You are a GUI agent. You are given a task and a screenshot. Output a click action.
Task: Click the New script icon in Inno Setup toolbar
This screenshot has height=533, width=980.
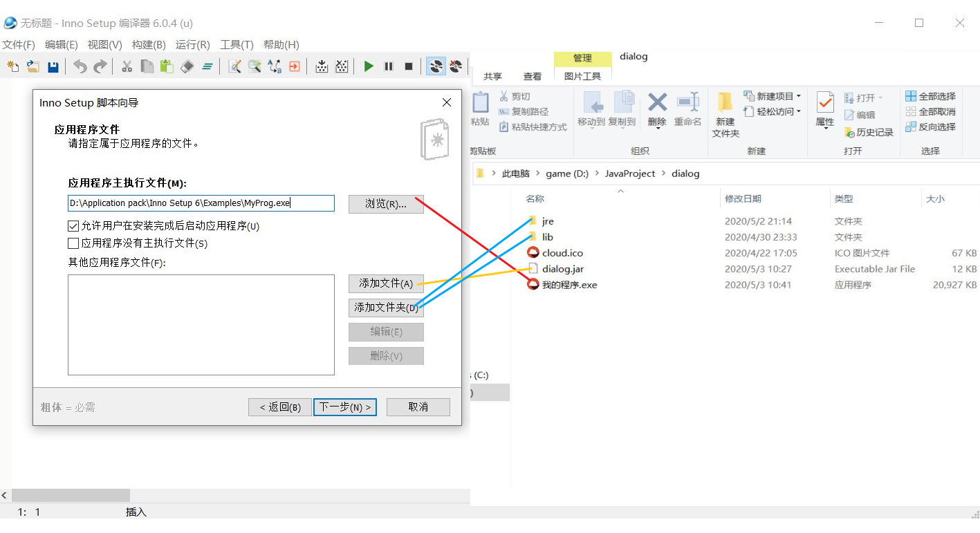[12, 66]
